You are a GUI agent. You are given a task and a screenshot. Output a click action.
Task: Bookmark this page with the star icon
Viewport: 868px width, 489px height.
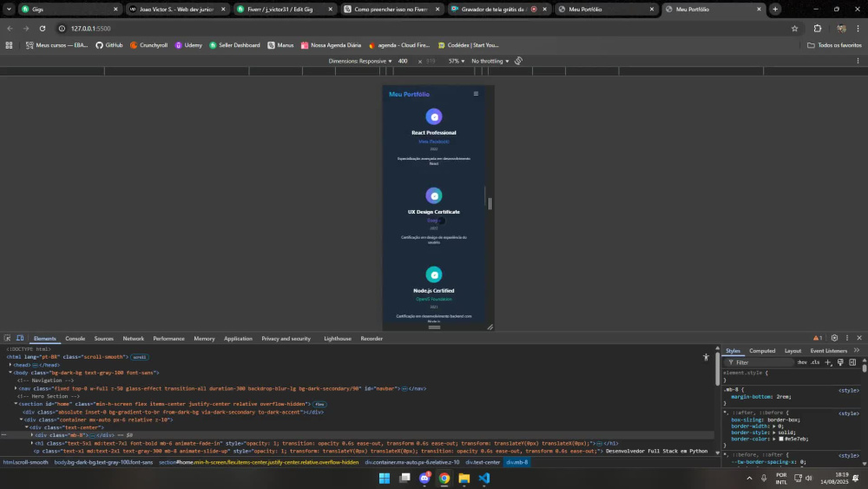coord(794,29)
